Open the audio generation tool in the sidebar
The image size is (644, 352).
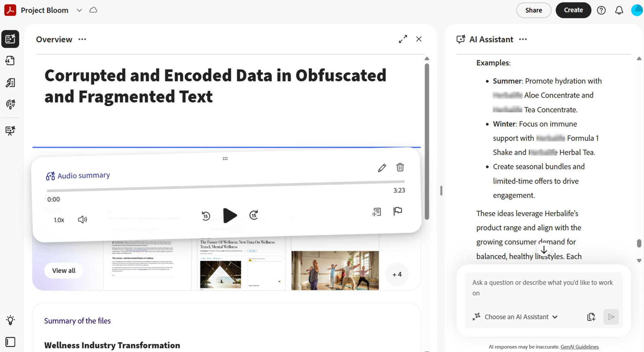(x=10, y=105)
